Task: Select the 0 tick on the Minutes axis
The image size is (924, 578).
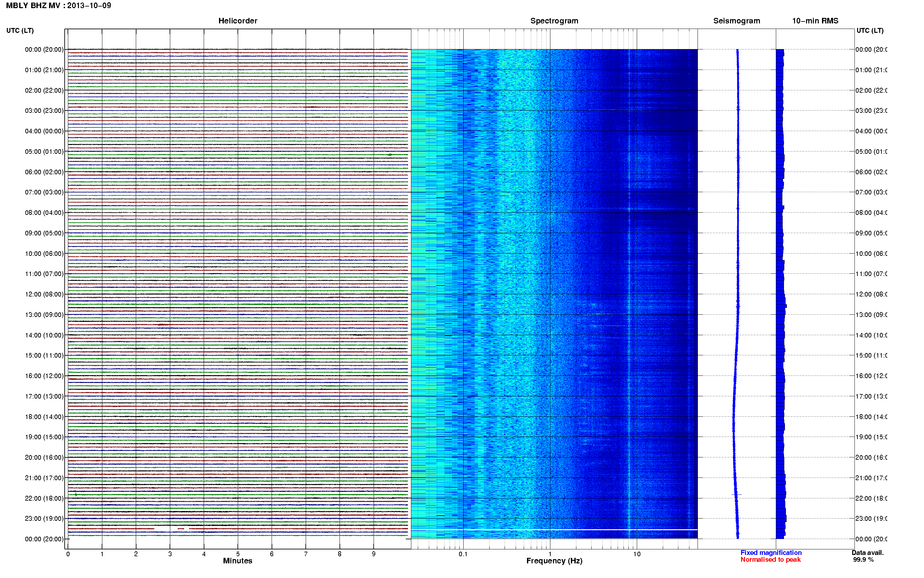Action: click(x=68, y=554)
